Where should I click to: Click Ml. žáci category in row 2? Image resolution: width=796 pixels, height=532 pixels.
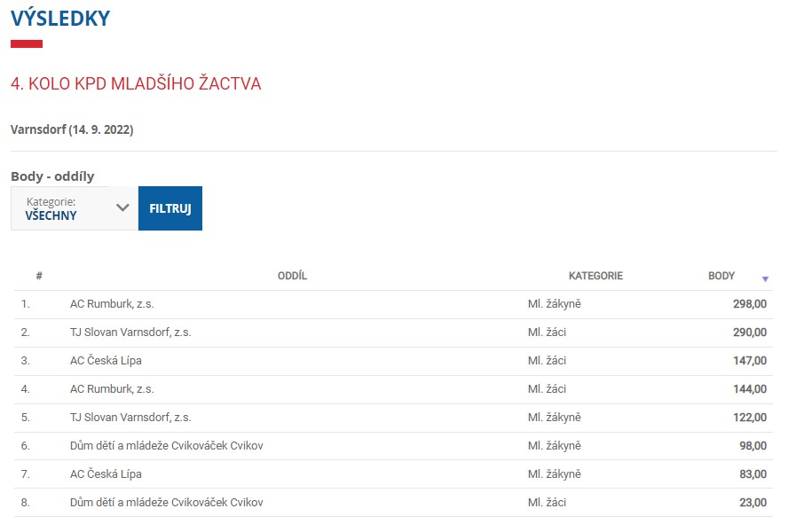(x=547, y=332)
